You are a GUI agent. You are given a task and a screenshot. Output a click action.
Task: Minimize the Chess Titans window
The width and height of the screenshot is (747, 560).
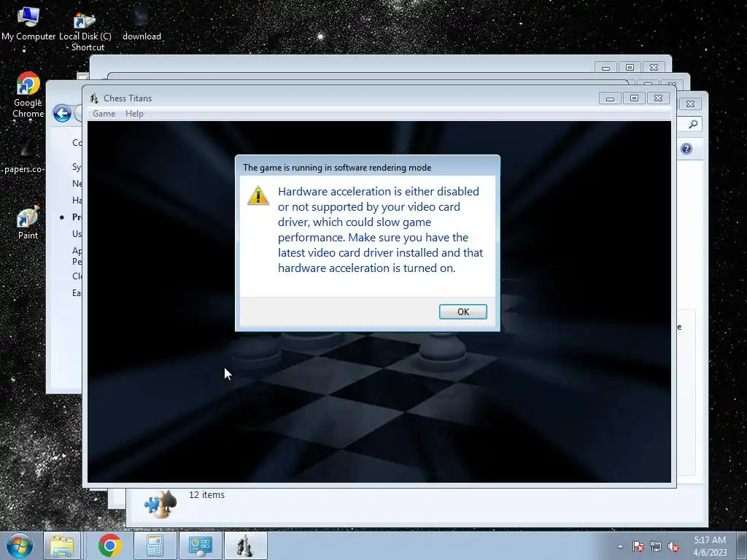point(610,98)
